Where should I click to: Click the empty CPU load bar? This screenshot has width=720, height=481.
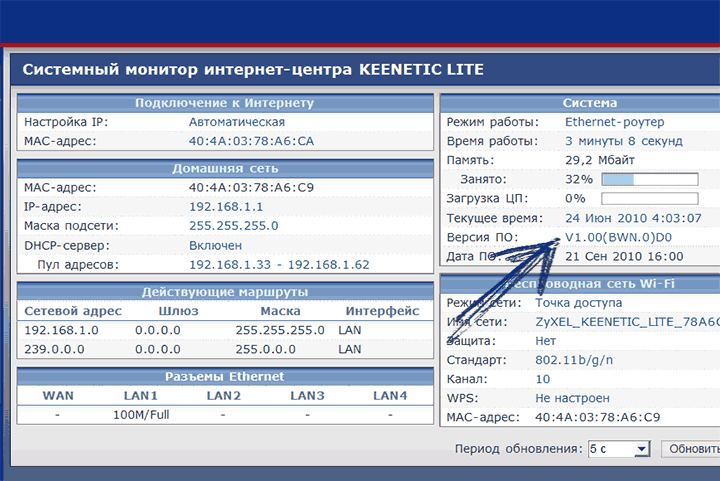(650, 199)
